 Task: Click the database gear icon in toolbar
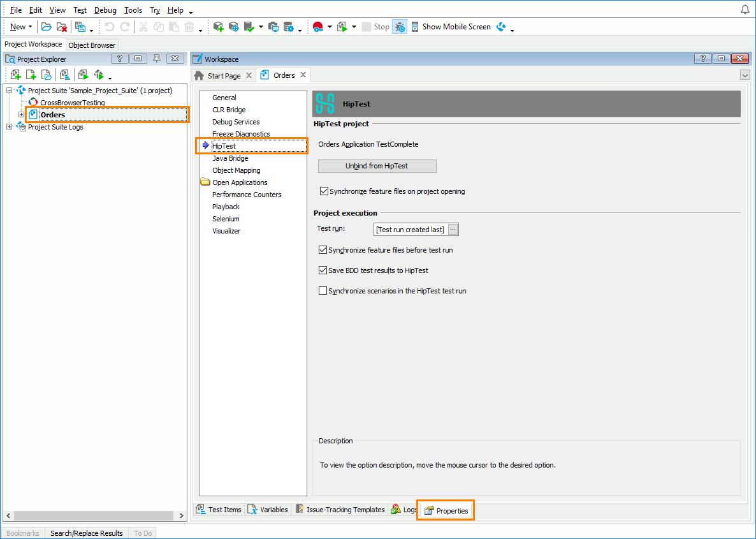point(289,27)
